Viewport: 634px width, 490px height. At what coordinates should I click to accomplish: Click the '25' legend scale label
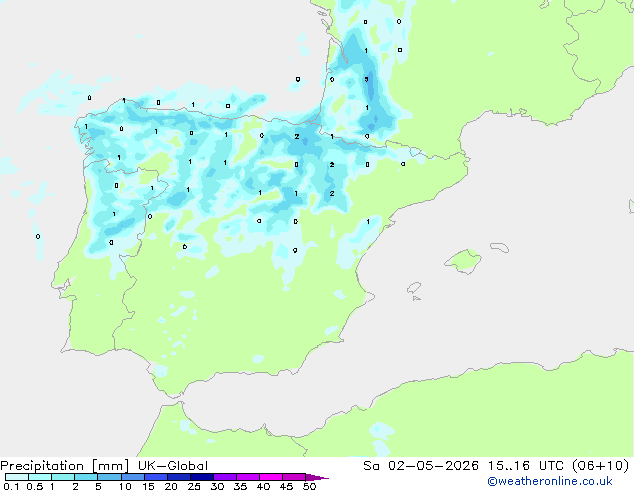pos(194,486)
